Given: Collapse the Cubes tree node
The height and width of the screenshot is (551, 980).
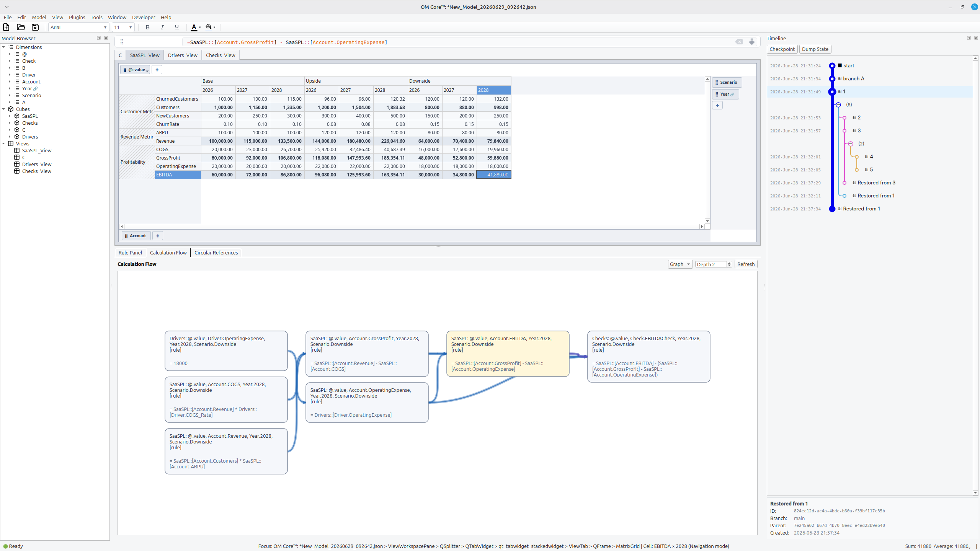Looking at the screenshot, I should (x=4, y=109).
